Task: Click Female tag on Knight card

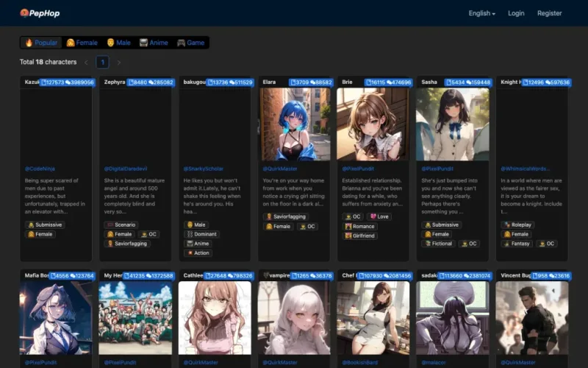Action: point(517,234)
